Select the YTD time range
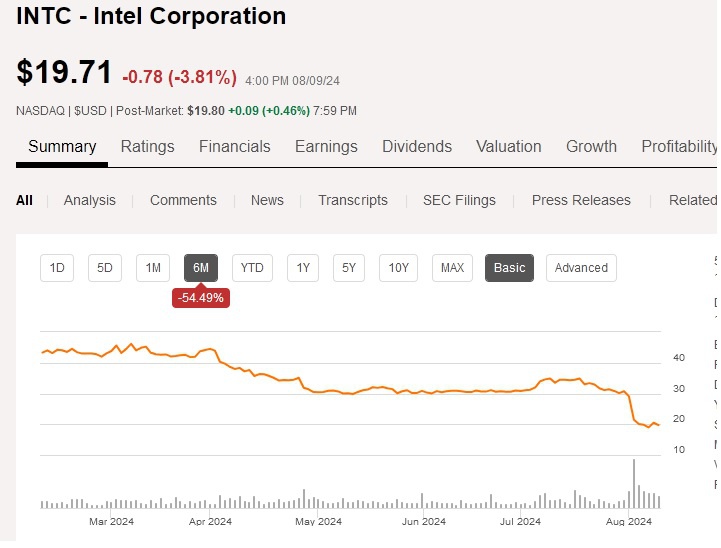 pyautogui.click(x=252, y=268)
